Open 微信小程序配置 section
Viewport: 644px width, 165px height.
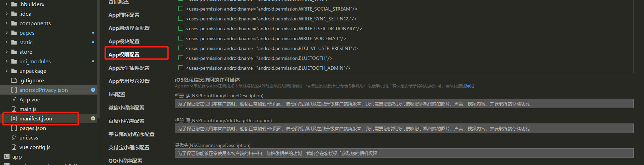coord(126,108)
